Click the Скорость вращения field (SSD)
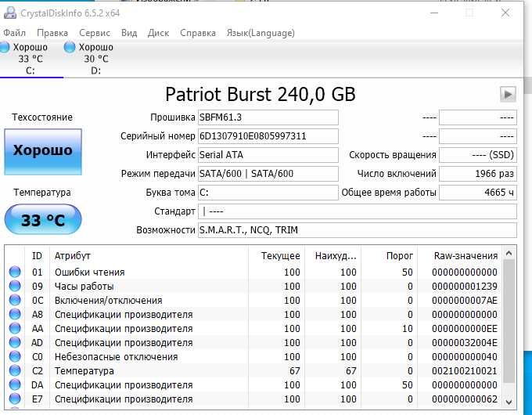Image resolution: width=532 pixels, height=415 pixels. click(x=478, y=155)
